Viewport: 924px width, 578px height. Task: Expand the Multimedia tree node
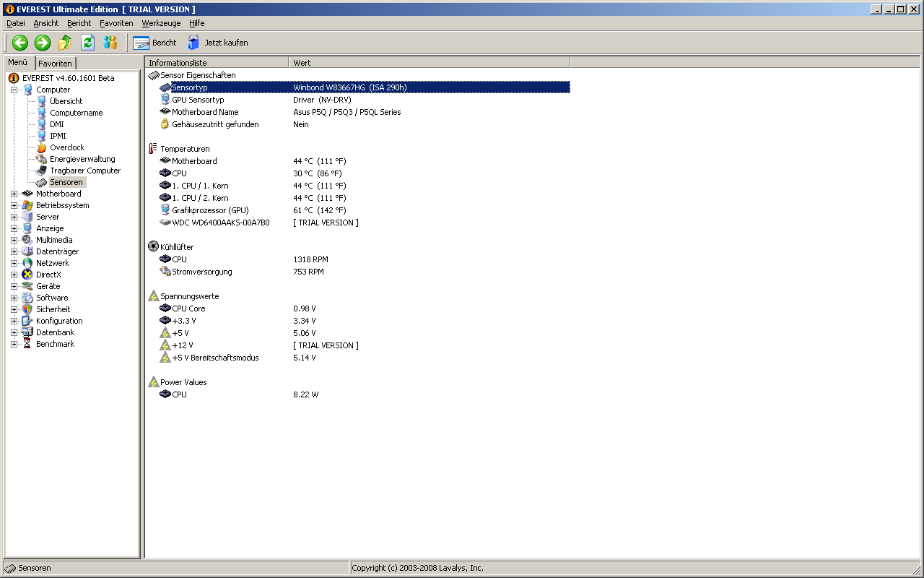coord(14,240)
